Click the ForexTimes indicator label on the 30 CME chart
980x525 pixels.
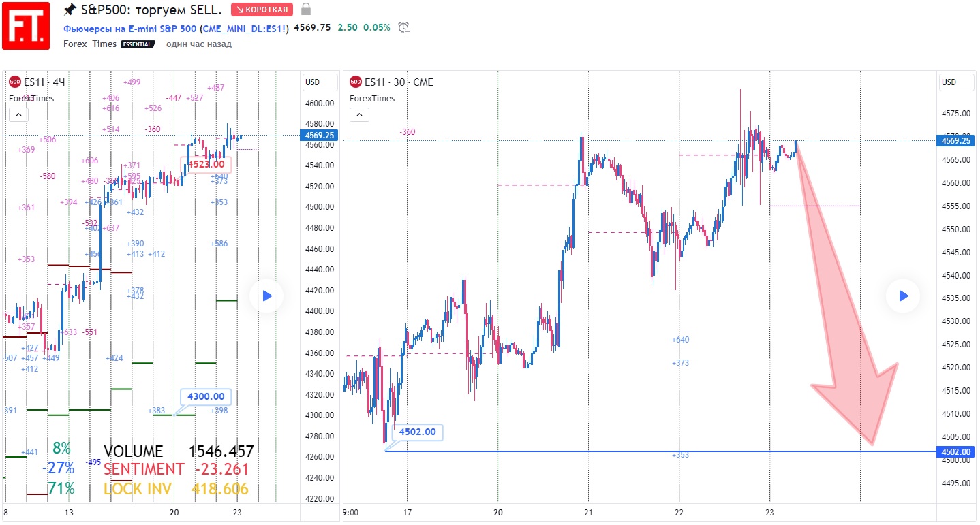coord(372,99)
